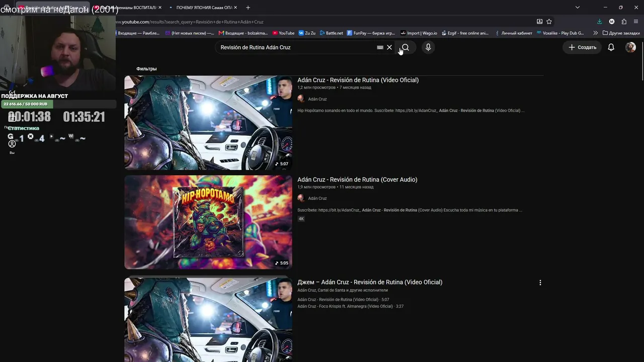Open Adán Cruz channel name under Video Oficial
Image resolution: width=644 pixels, height=362 pixels.
tap(317, 99)
